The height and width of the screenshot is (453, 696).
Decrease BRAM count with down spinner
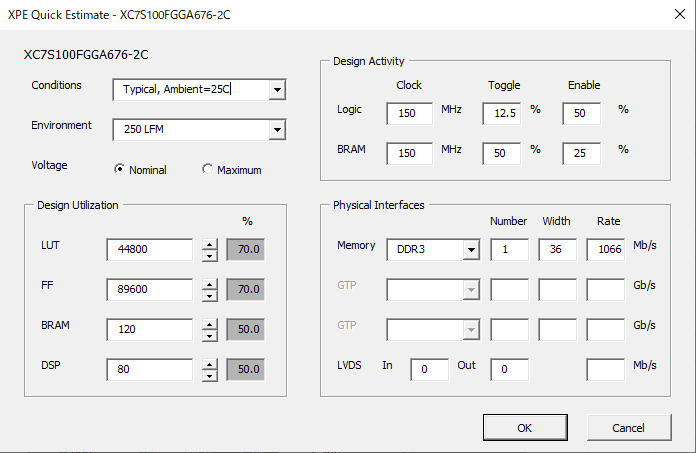(x=210, y=335)
